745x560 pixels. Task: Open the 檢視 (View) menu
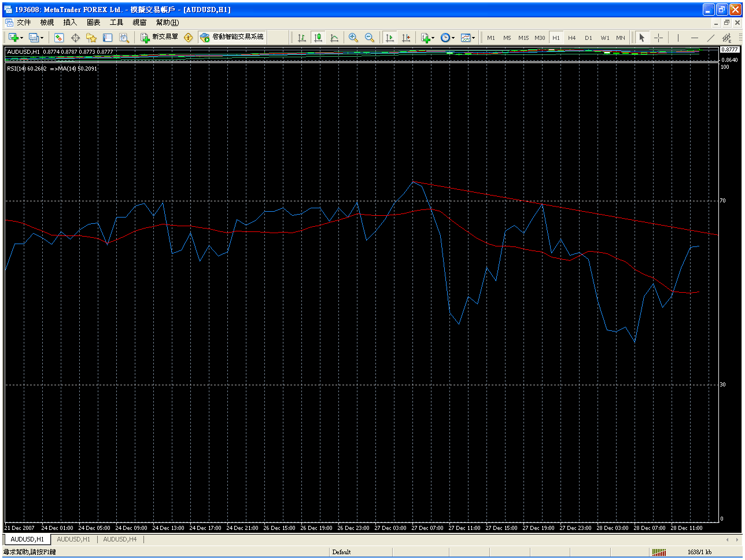[x=47, y=23]
